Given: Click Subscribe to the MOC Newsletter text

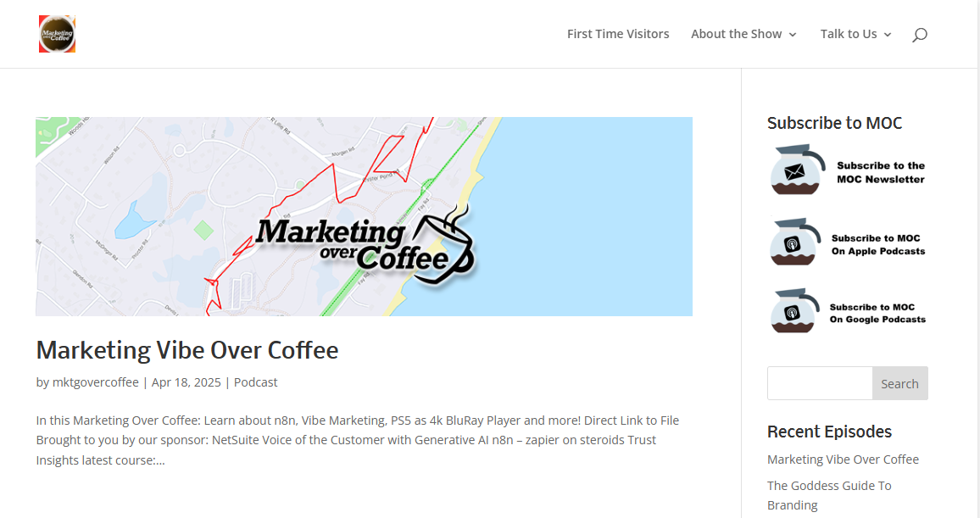Looking at the screenshot, I should coord(881,172).
